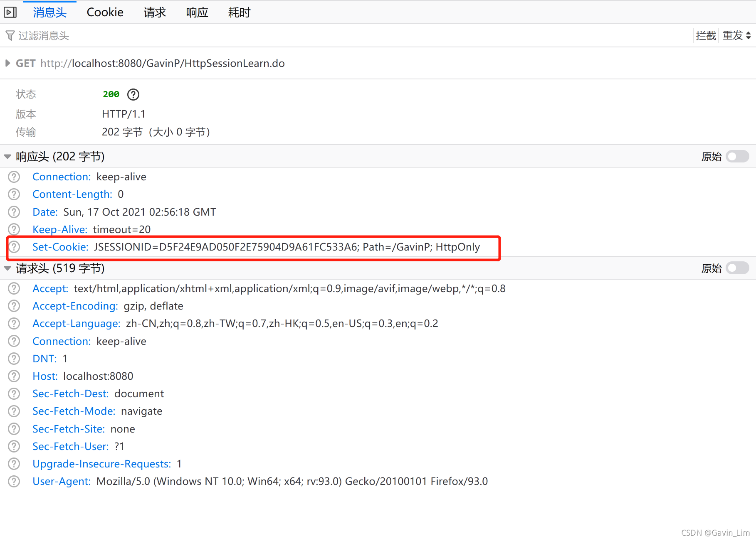The width and height of the screenshot is (756, 541).
Task: Click the timeout=20 value
Action: pyautogui.click(x=122, y=229)
